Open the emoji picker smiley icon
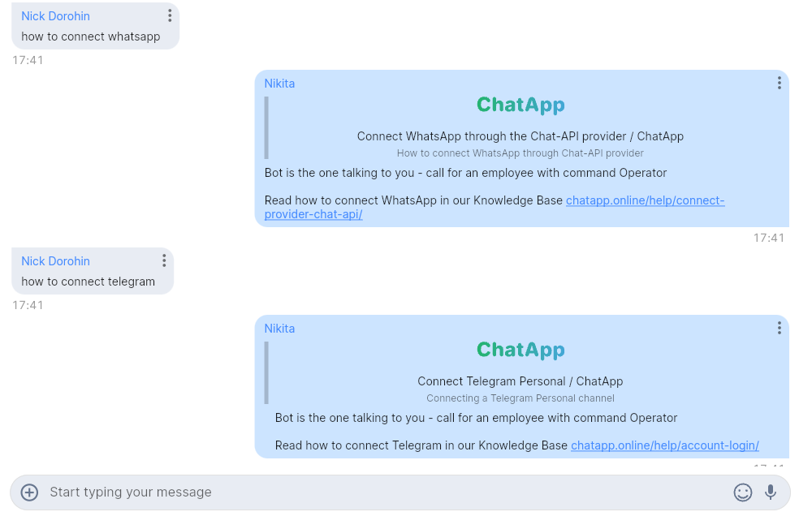The height and width of the screenshot is (529, 812). coord(742,492)
